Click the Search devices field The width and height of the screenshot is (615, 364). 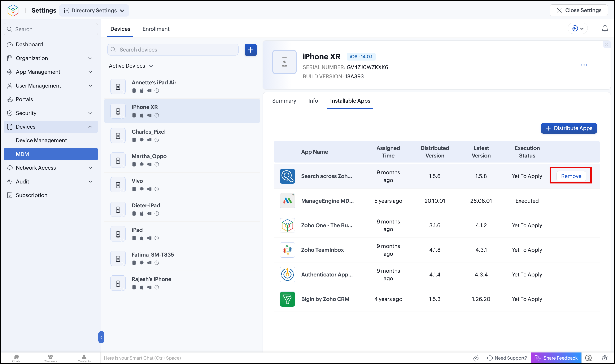173,50
